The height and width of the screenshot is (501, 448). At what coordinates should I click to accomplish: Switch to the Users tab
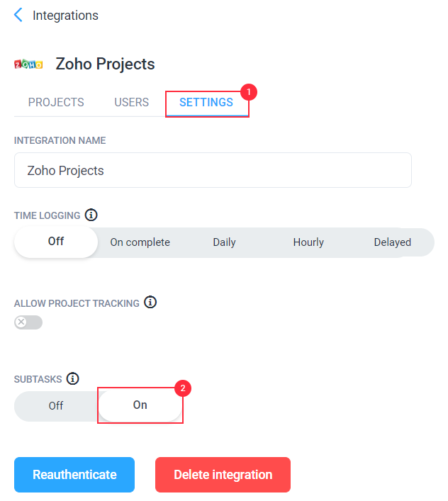pos(131,102)
